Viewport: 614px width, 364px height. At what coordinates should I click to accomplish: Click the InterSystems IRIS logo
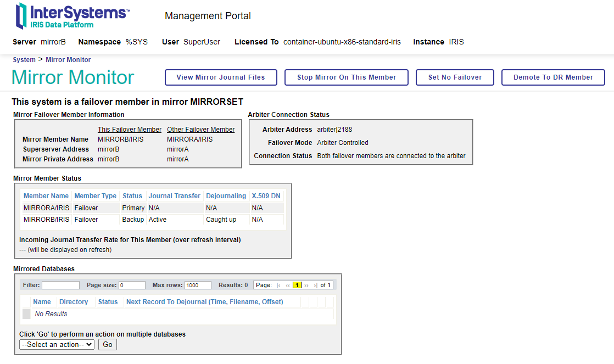pyautogui.click(x=72, y=16)
